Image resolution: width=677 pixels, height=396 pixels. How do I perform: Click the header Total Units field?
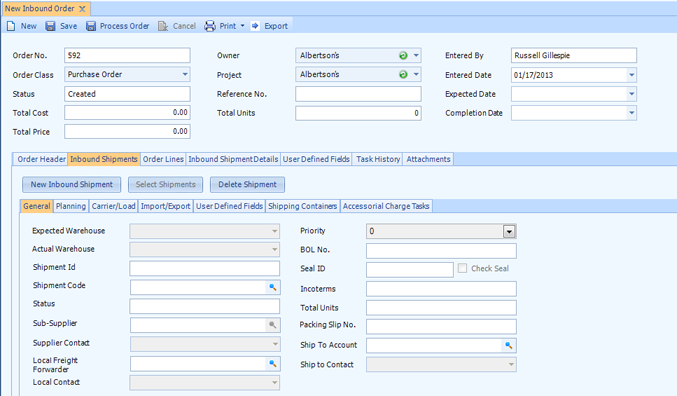click(x=358, y=113)
